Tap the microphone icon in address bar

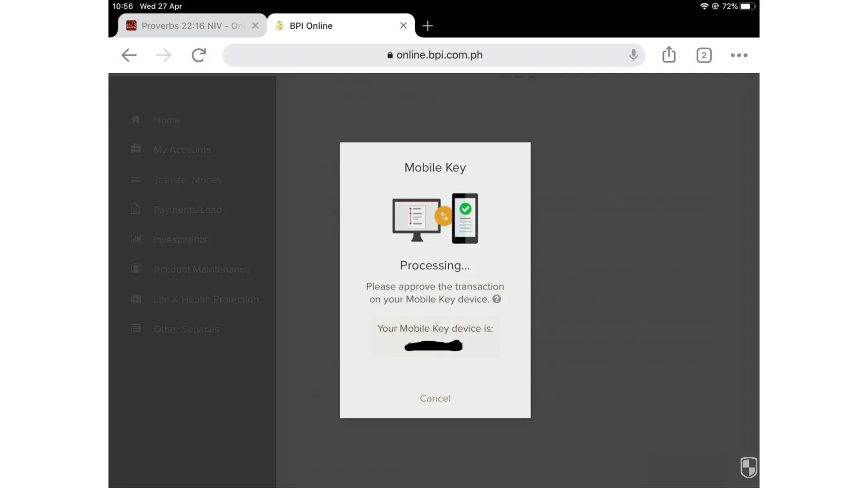tap(633, 55)
